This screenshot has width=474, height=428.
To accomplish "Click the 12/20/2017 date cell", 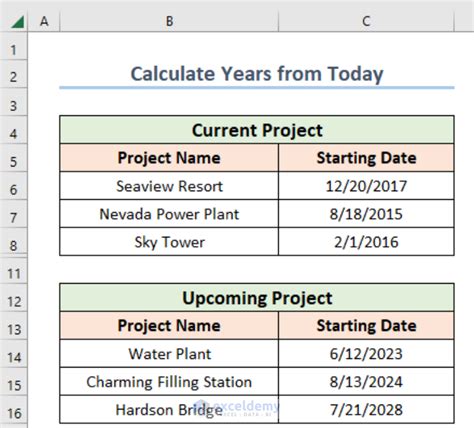I will coord(366,186).
